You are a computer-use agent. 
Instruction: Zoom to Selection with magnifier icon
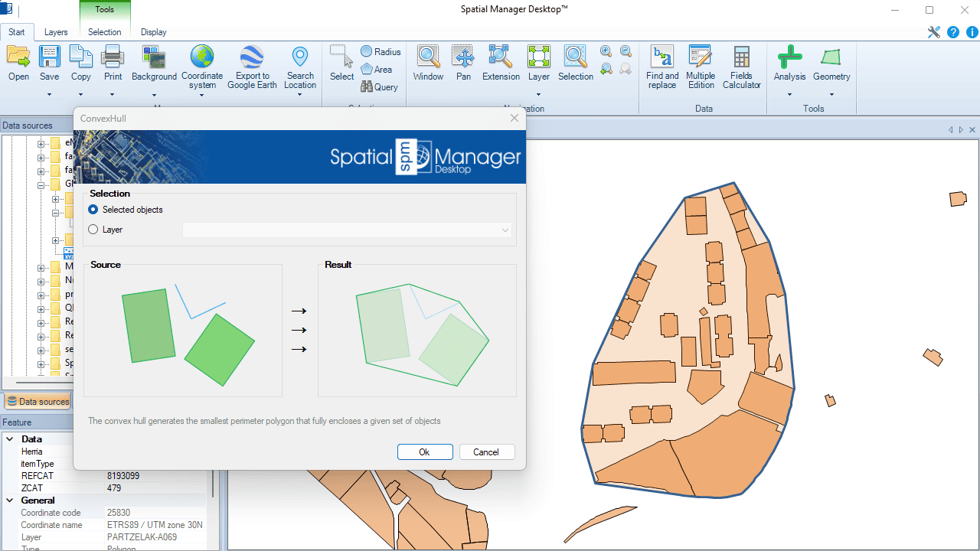575,57
